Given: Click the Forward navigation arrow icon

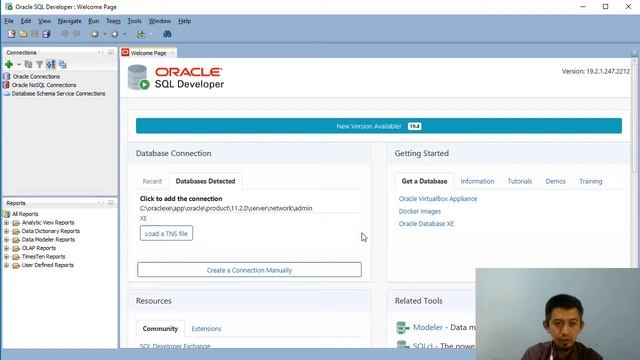Looking at the screenshot, I should tap(115, 34).
